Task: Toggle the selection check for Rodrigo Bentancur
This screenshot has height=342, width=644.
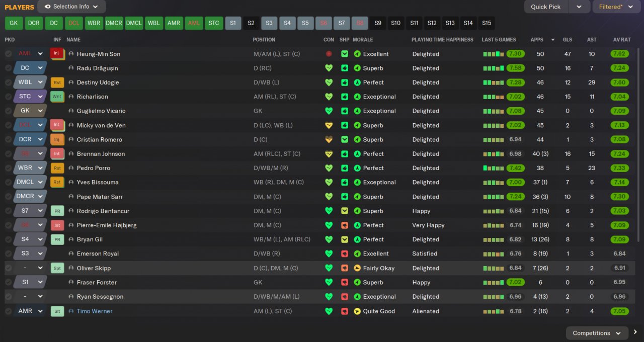Action: (9, 211)
